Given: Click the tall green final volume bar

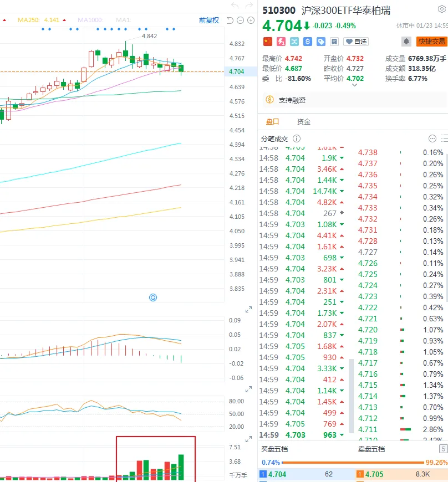Looking at the screenshot, I should click(181, 467).
